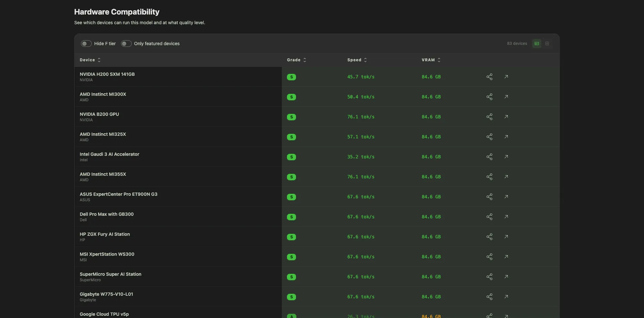Share the NVIDIA B200 GPU row
Image resolution: width=644 pixels, height=318 pixels.
click(x=489, y=117)
